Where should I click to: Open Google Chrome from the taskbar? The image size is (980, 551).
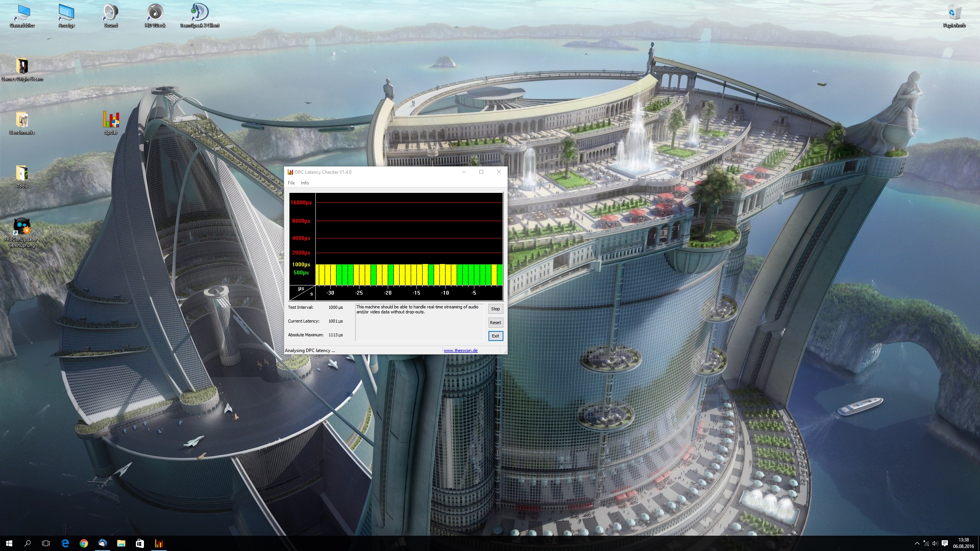click(83, 543)
